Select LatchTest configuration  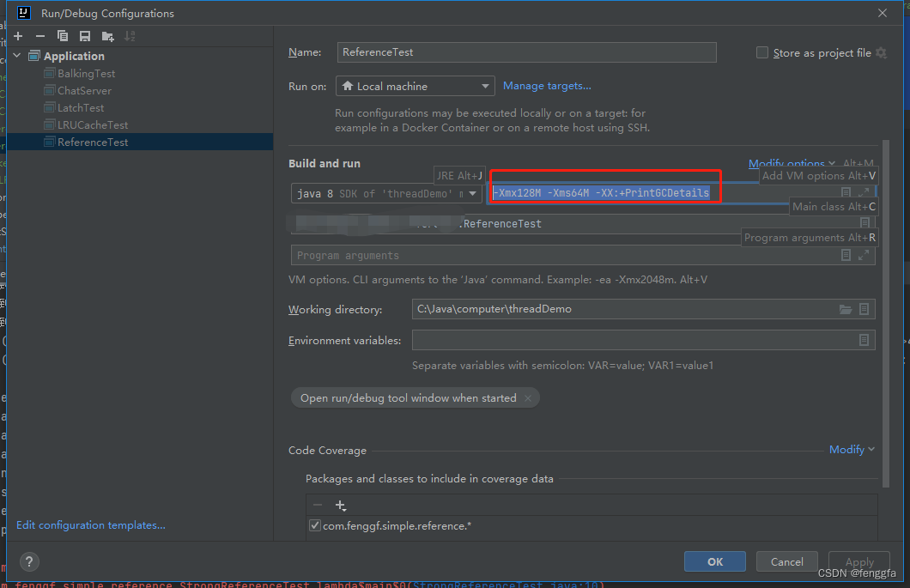pos(81,108)
